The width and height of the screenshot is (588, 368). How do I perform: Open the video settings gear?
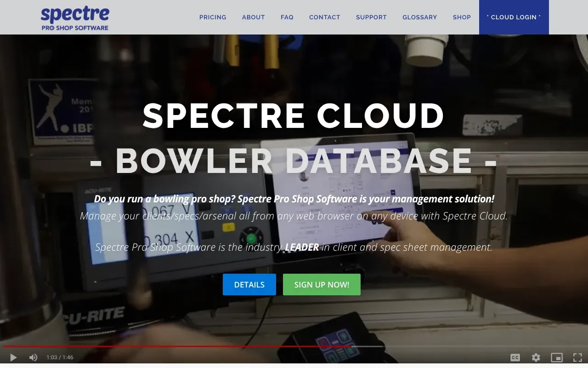point(536,357)
